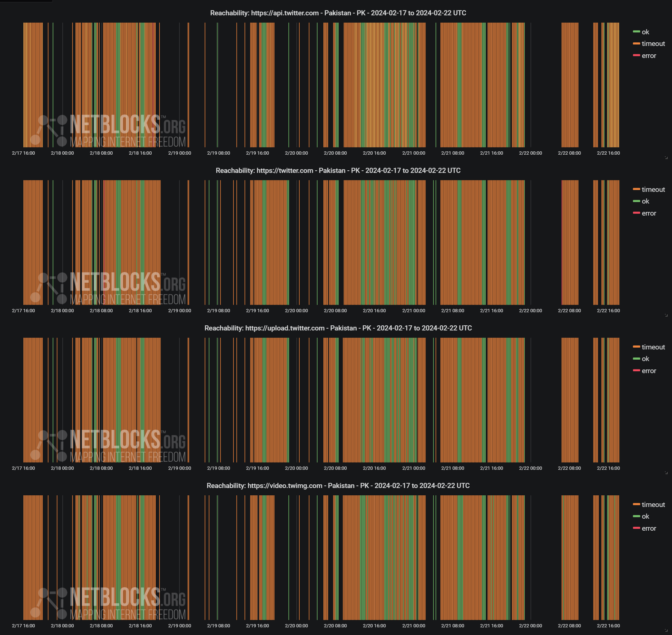
Task: Click '2/20 00:00' axis label in api.twitter.com chart
Action: coord(296,153)
